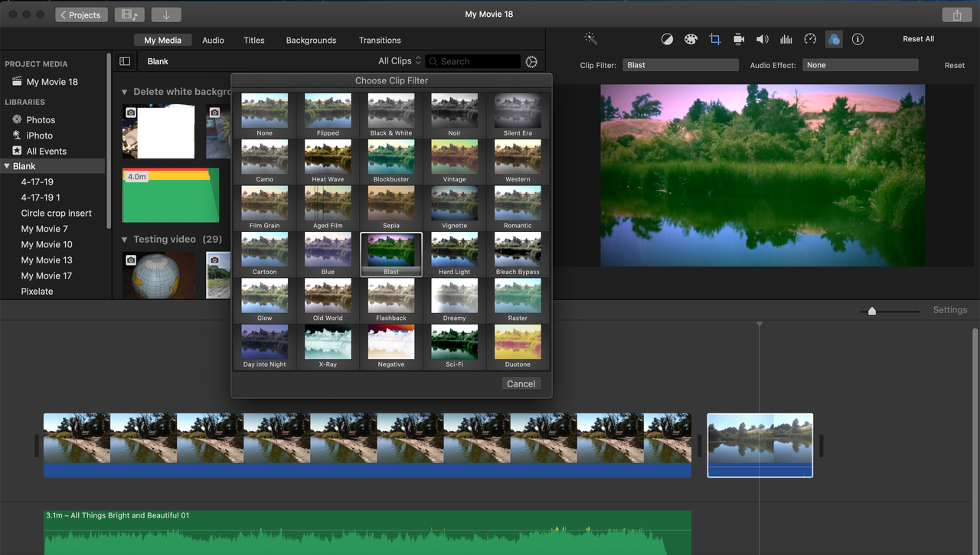Open Noise Reduction via the equalizer icon

pyautogui.click(x=786, y=38)
